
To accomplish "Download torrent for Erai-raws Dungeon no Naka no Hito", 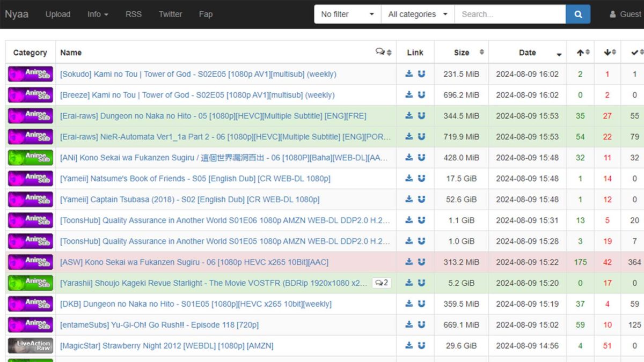I will [409, 116].
